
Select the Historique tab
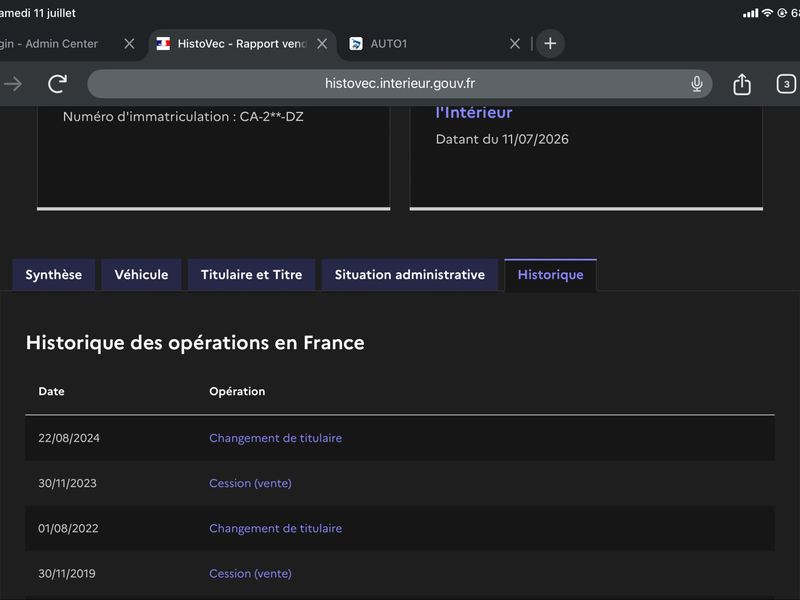click(551, 275)
